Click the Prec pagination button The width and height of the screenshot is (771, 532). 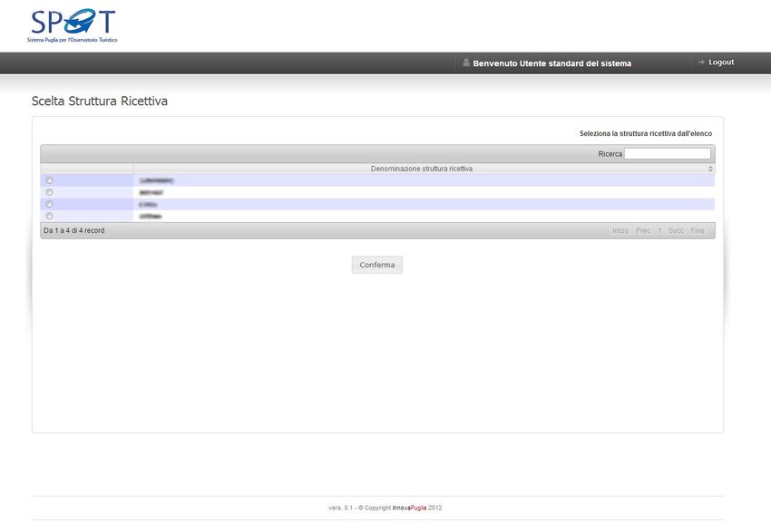click(643, 231)
